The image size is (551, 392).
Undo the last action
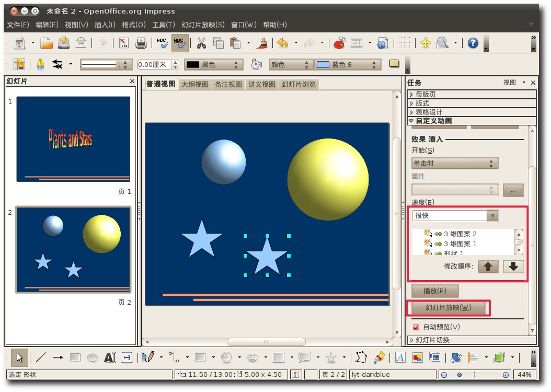click(x=282, y=43)
